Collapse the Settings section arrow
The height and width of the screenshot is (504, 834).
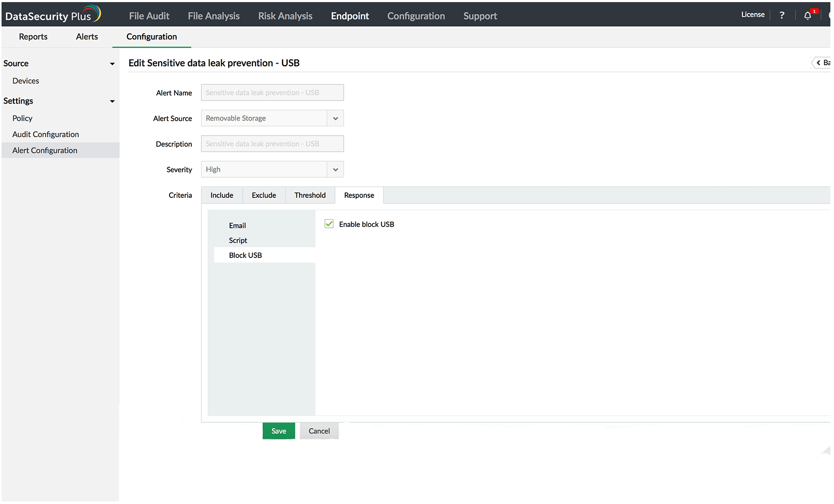112,101
